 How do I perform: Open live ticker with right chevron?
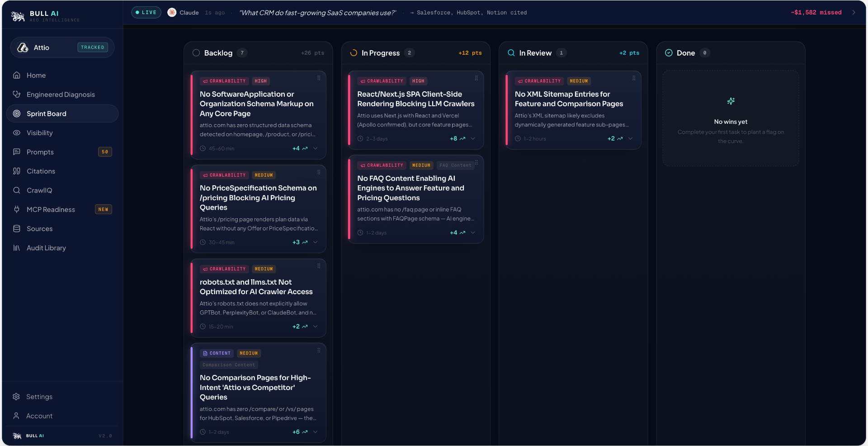point(854,13)
